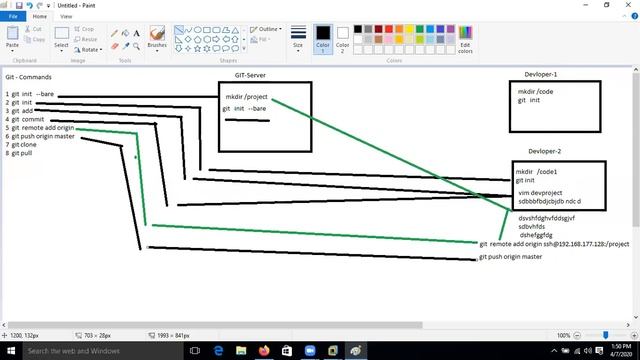The image size is (640, 360).
Task: Click the taskbar clock showing 1:50 PM
Action: point(620,351)
